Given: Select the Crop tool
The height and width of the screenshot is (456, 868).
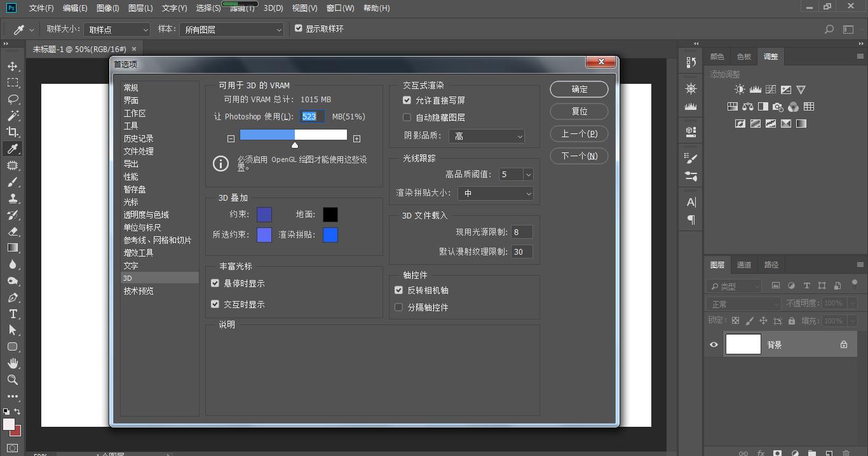Looking at the screenshot, I should (x=12, y=132).
